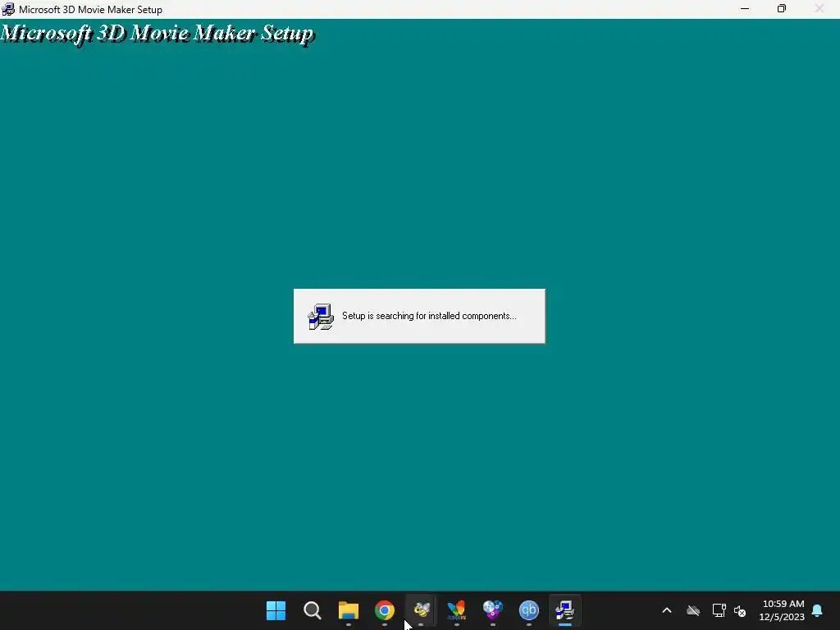Open the notifications bell

pyautogui.click(x=818, y=610)
